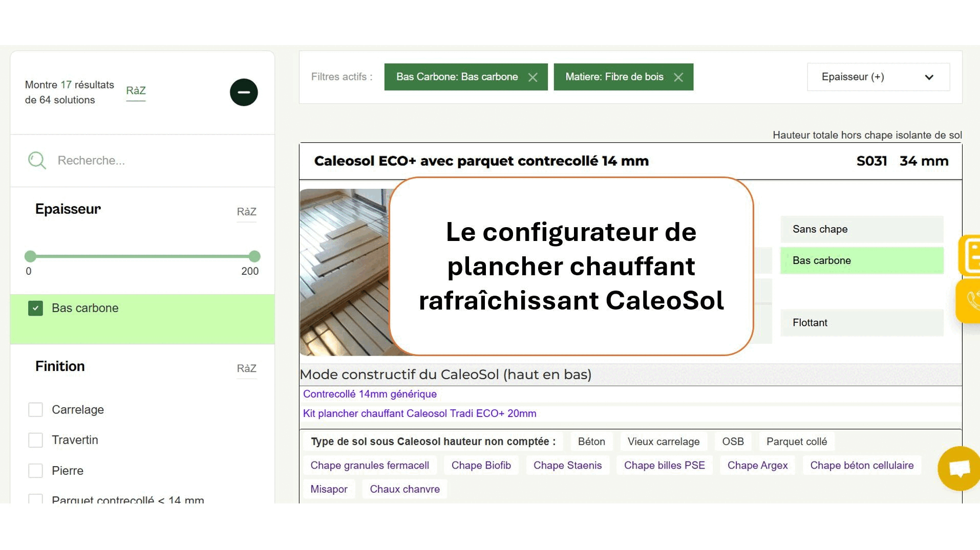Open the Epaisseur (+) sort dropdown
Screen dimensions: 980x550
point(878,77)
